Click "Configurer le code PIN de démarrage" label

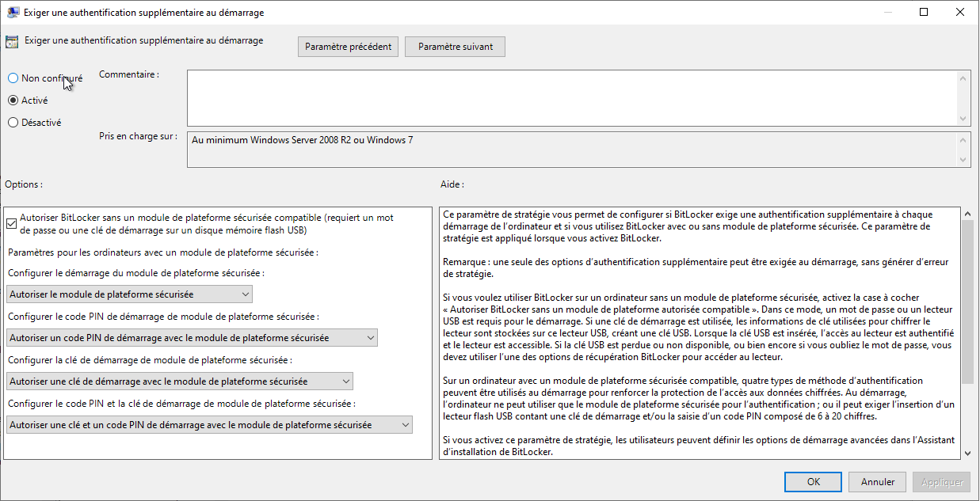[163, 317]
